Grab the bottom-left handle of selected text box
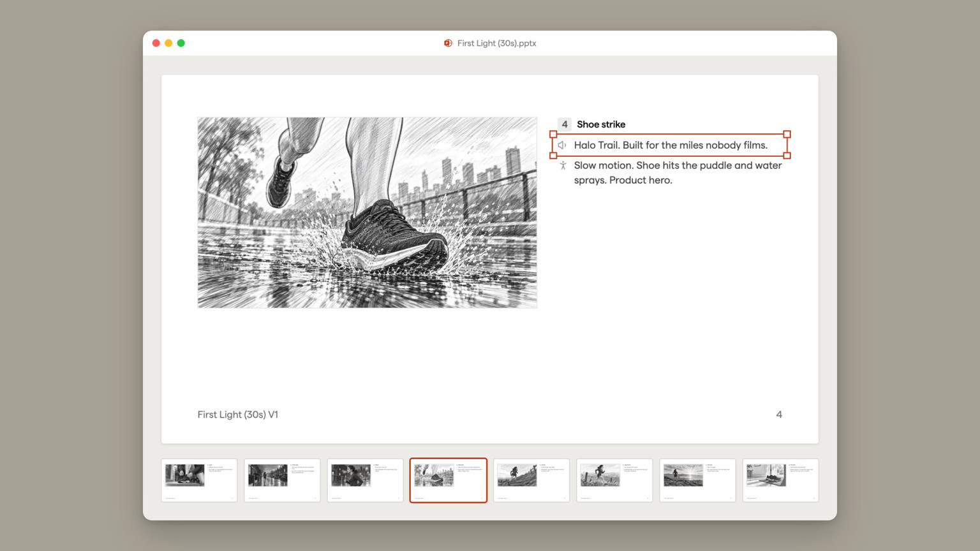The width and height of the screenshot is (980, 551). point(553,156)
